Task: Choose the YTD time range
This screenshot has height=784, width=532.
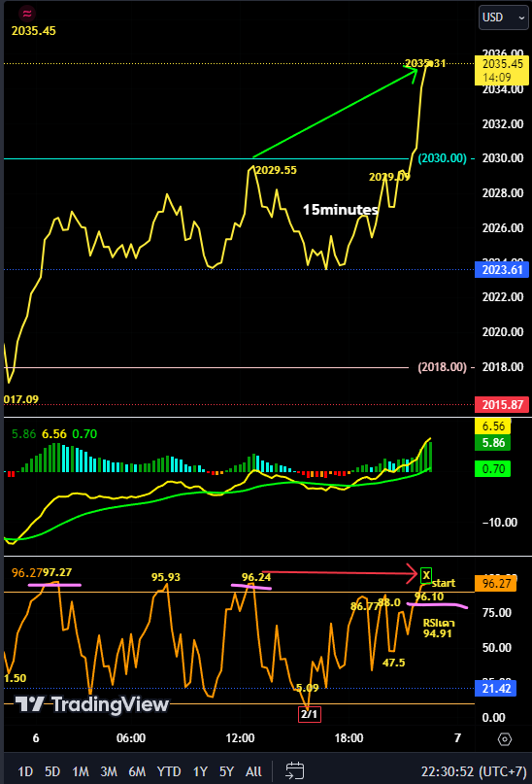Action: [x=169, y=771]
